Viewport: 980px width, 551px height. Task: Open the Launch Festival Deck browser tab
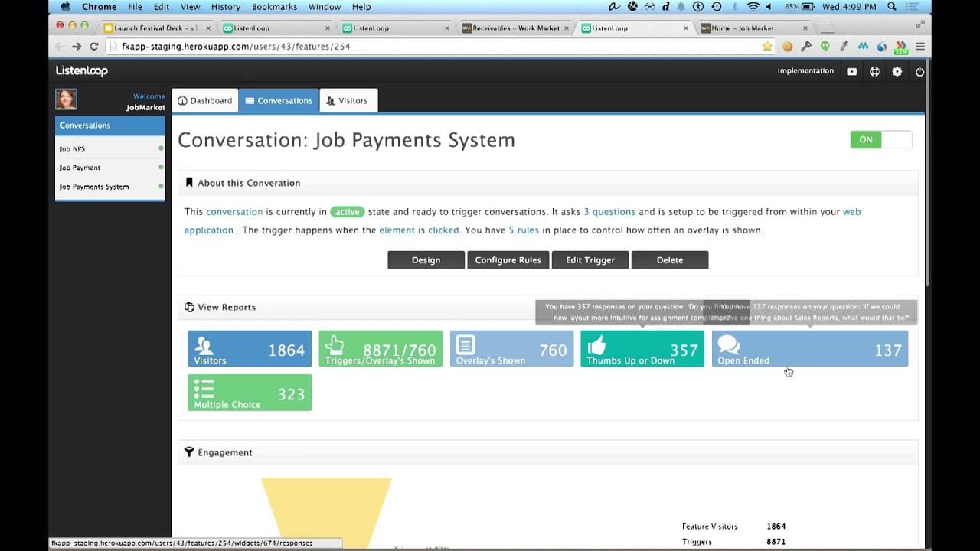pyautogui.click(x=158, y=28)
